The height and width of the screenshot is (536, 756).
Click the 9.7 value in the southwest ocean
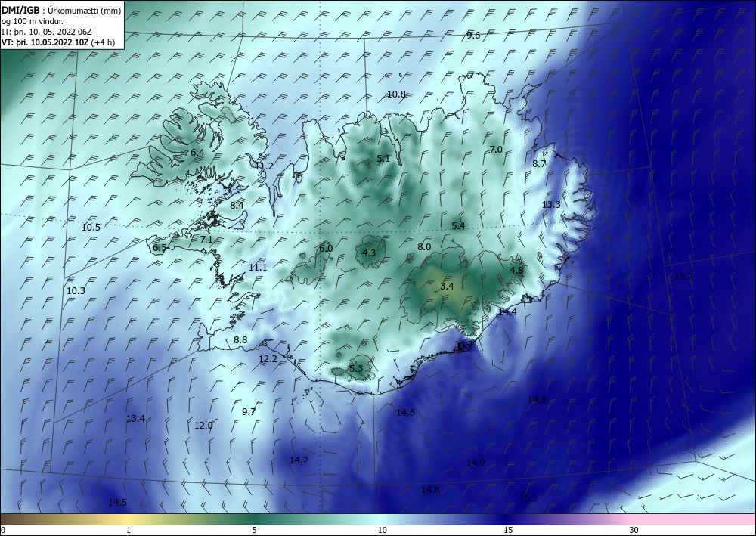[249, 412]
